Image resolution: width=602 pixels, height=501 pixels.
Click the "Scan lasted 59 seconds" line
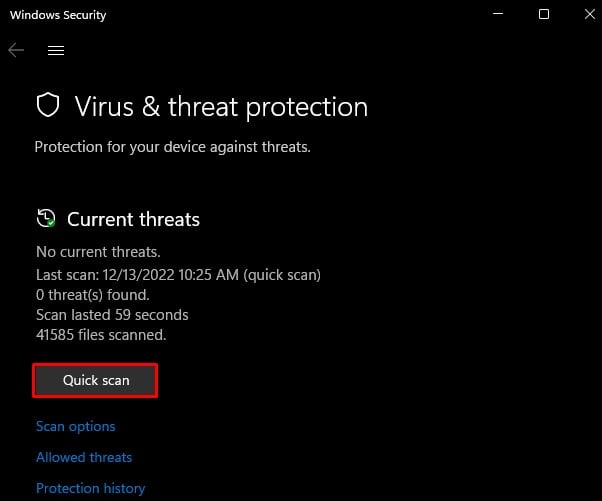[x=112, y=314]
